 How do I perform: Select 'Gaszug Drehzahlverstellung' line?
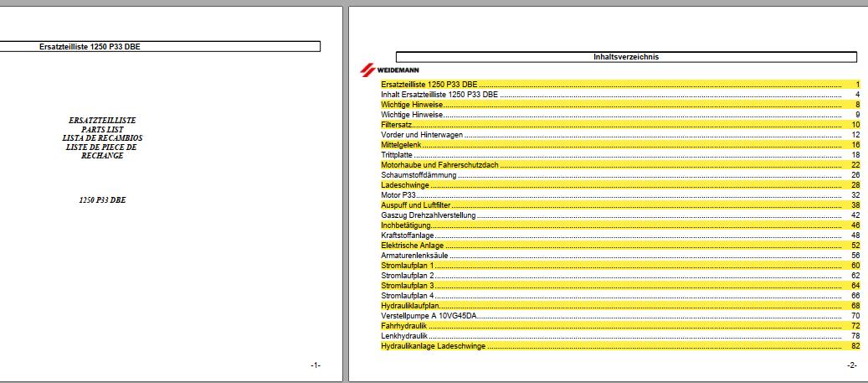click(x=620, y=215)
